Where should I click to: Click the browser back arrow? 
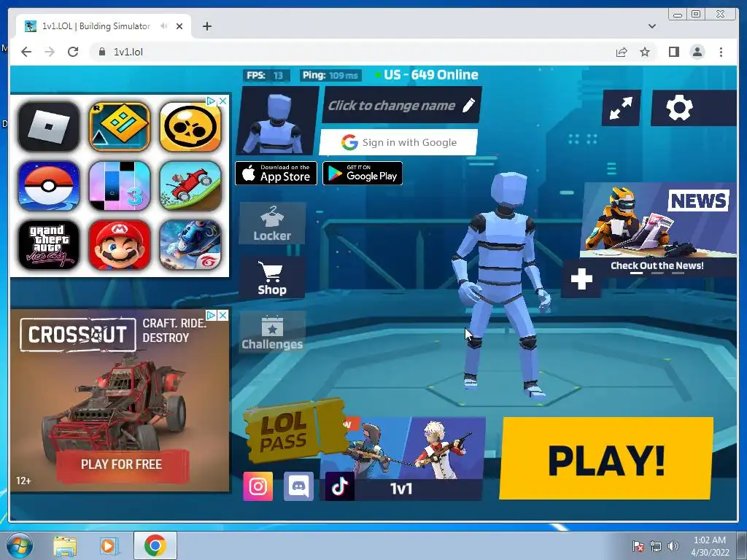[x=26, y=52]
